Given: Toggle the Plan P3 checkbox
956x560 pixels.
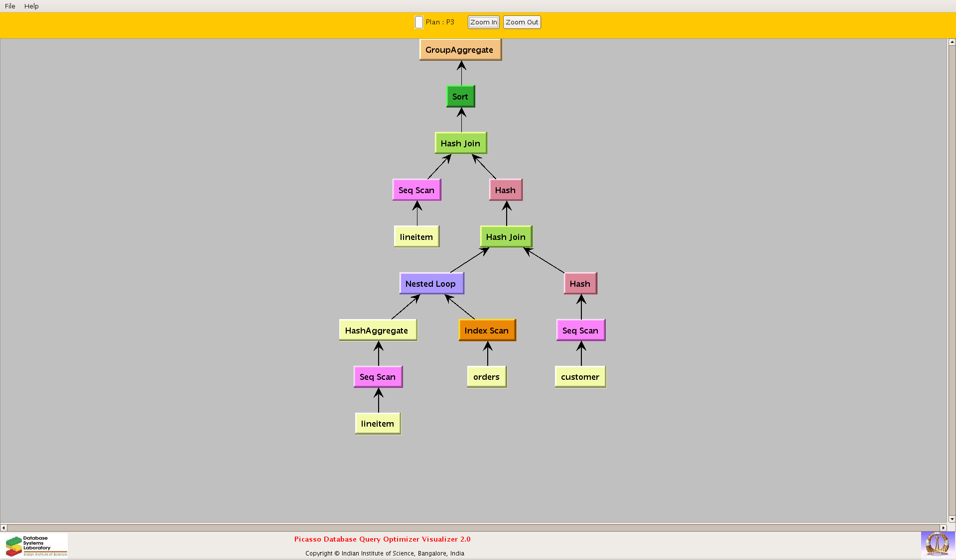Looking at the screenshot, I should (x=419, y=22).
